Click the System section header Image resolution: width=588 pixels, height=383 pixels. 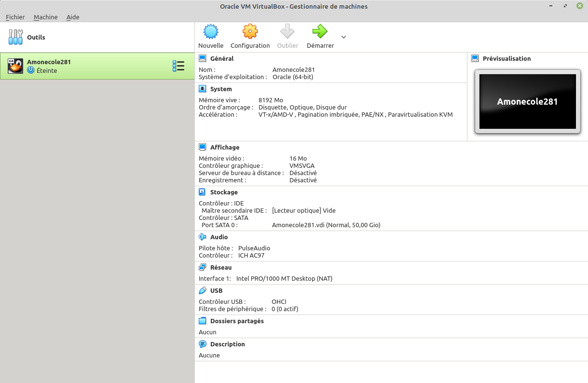(221, 89)
